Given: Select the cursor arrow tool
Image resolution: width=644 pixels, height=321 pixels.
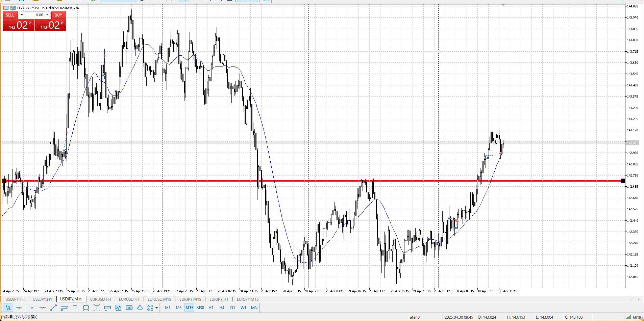Looking at the screenshot, I should (8, 307).
